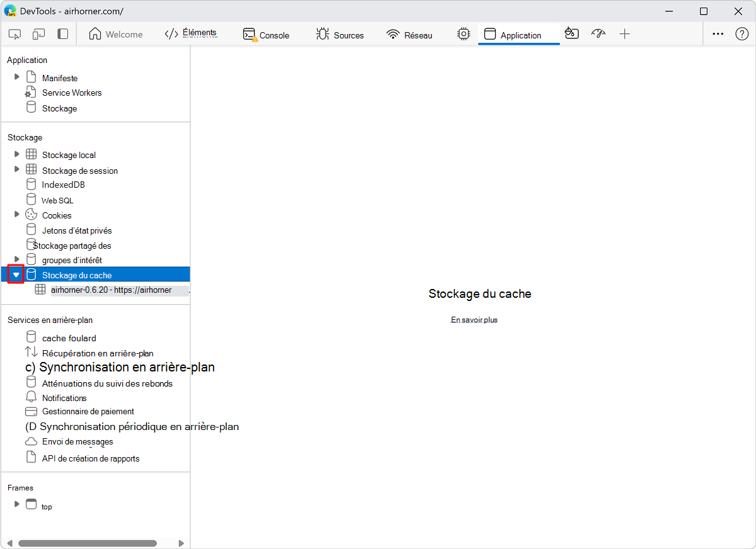Open the CSS overview paint icon tab
This screenshot has height=549, width=756.
pos(572,34)
